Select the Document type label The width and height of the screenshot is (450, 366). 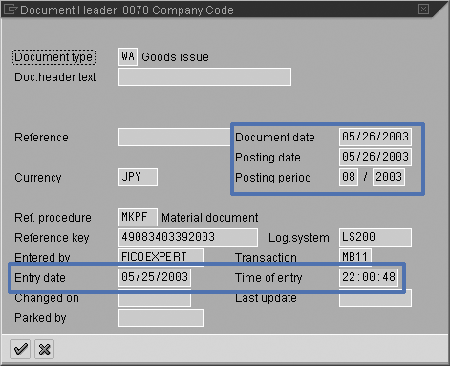pyautogui.click(x=54, y=57)
